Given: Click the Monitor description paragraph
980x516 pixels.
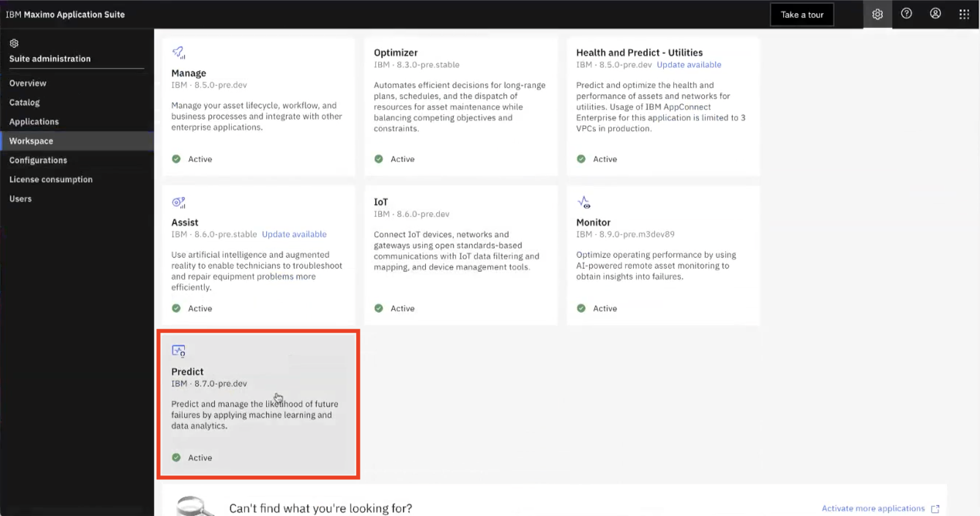Looking at the screenshot, I should (x=656, y=265).
